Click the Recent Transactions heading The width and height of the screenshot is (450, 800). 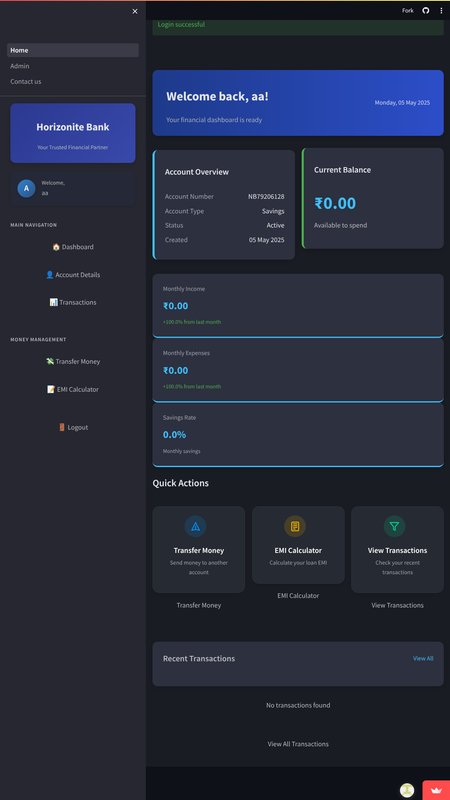(x=199, y=659)
